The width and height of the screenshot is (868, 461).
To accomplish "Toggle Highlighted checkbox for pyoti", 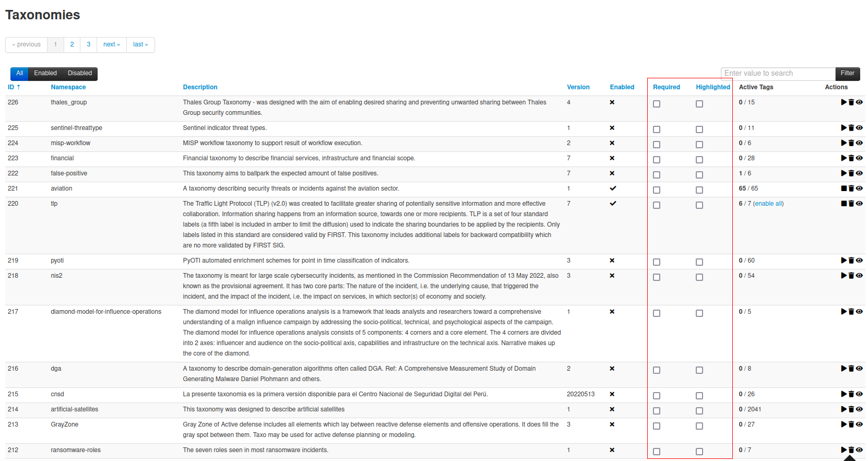I will pyautogui.click(x=699, y=262).
